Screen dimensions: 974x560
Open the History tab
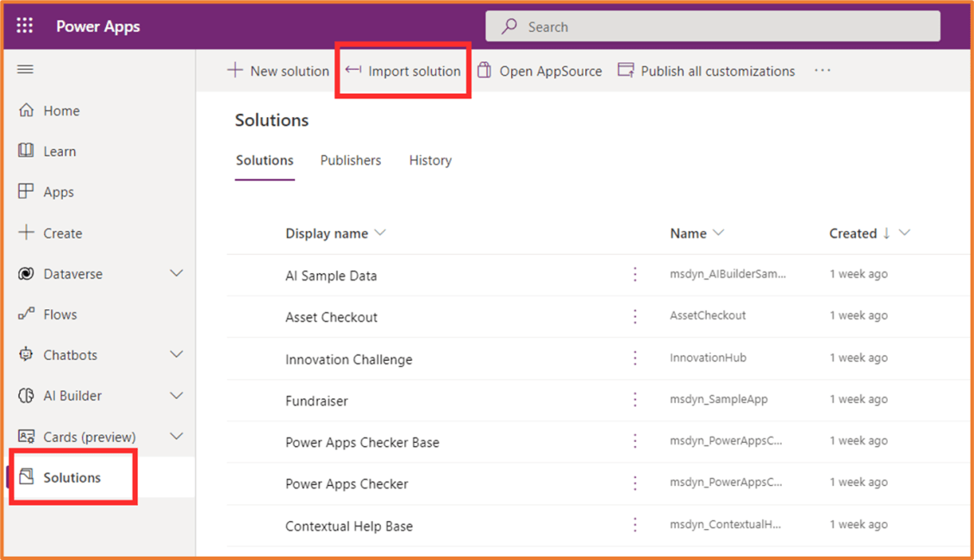(x=430, y=160)
